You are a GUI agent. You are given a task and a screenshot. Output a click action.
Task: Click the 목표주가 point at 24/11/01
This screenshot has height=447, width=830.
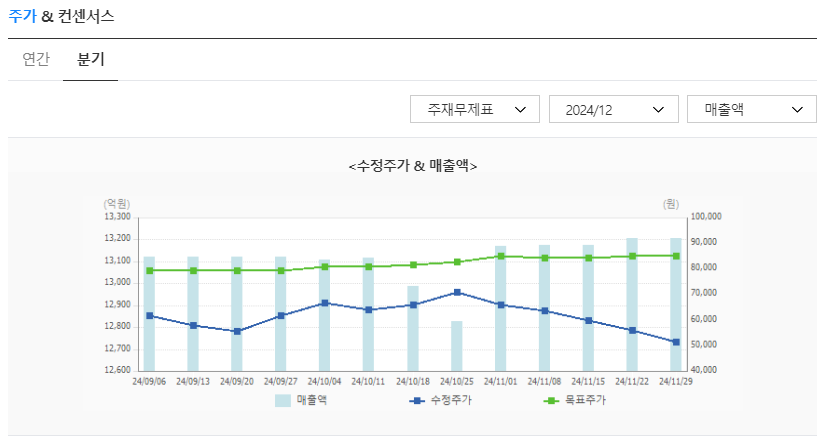pyautogui.click(x=501, y=256)
